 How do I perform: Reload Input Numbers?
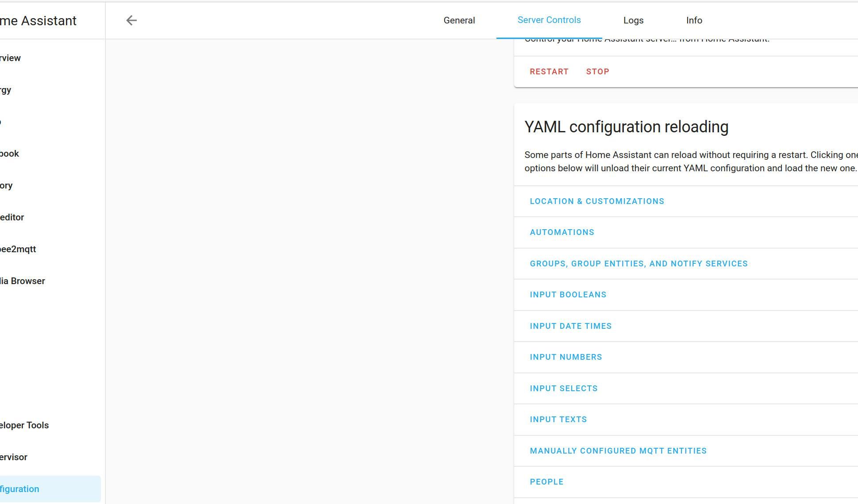[x=566, y=357]
